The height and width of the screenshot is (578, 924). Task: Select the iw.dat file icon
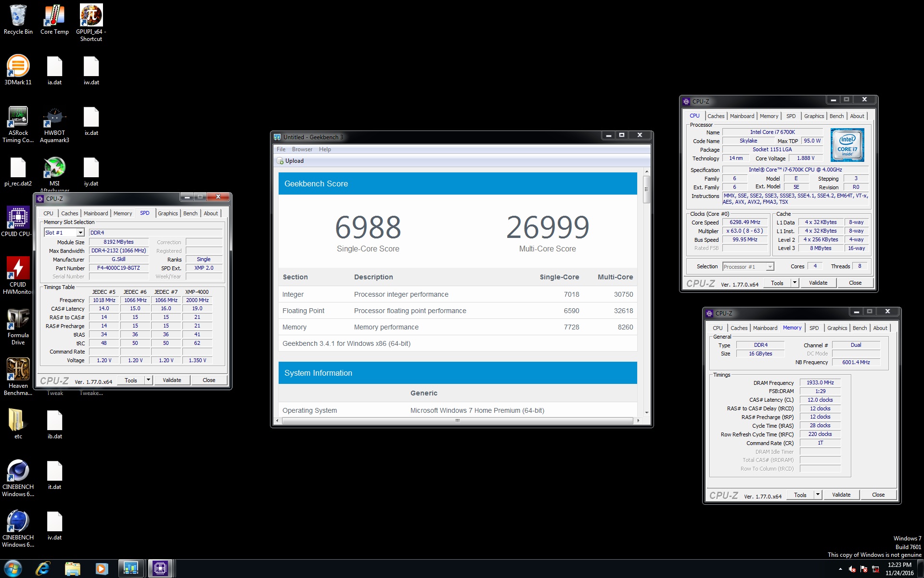pyautogui.click(x=91, y=70)
